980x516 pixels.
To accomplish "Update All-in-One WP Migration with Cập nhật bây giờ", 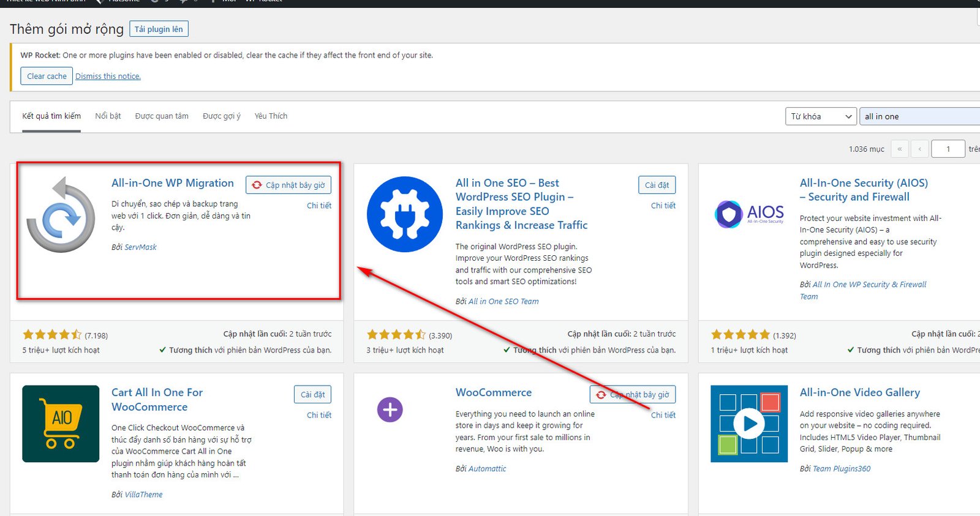I will click(288, 185).
